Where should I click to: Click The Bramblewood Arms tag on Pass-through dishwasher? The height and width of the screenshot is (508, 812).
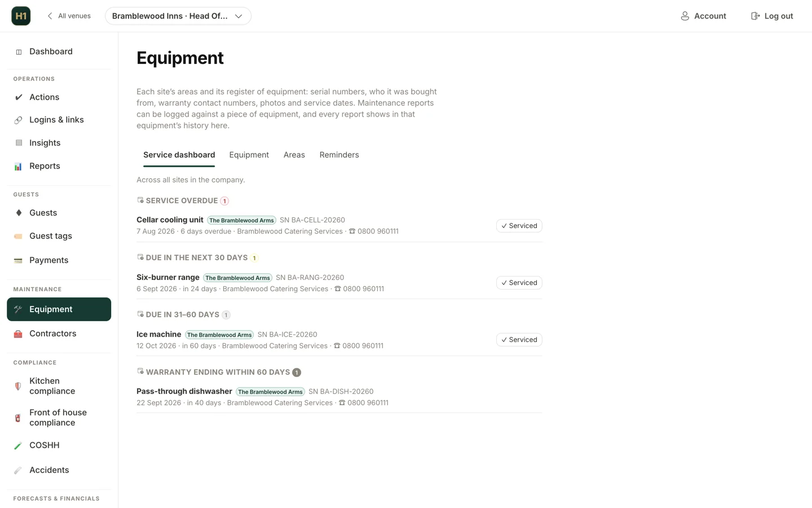(270, 392)
